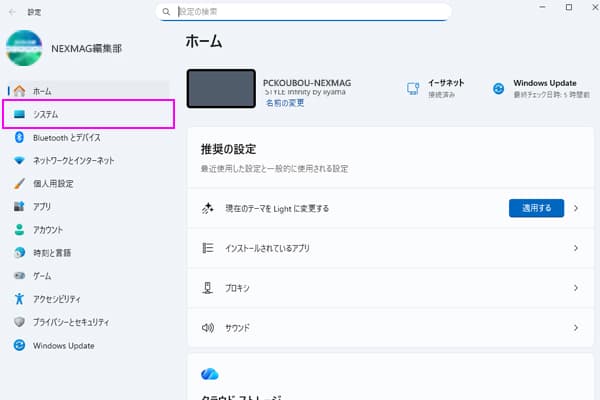Click the PCKOUBOU-NEXMAG device name
Image resolution: width=600 pixels, height=400 pixels.
point(307,83)
